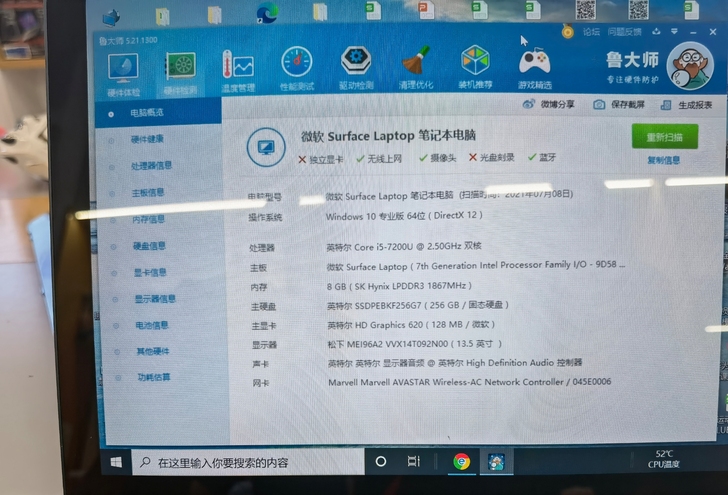Open 驱动检测 driver detection
This screenshot has height=495, width=728.
[356, 68]
